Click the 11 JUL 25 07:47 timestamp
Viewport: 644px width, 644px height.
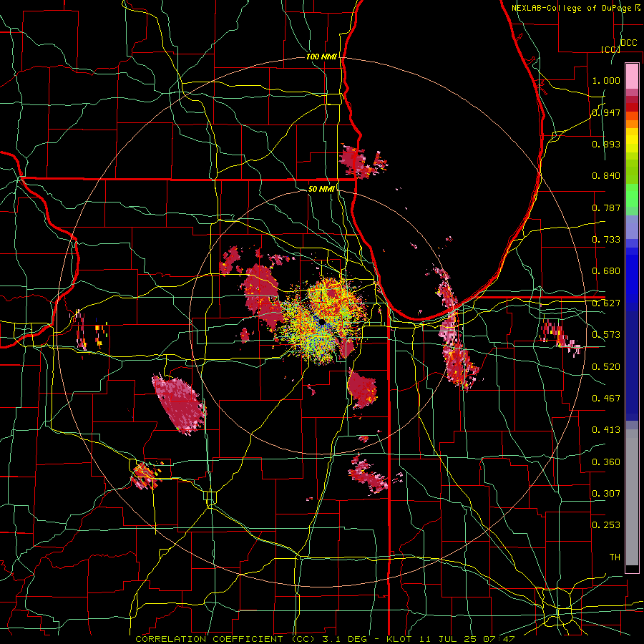click(467, 639)
